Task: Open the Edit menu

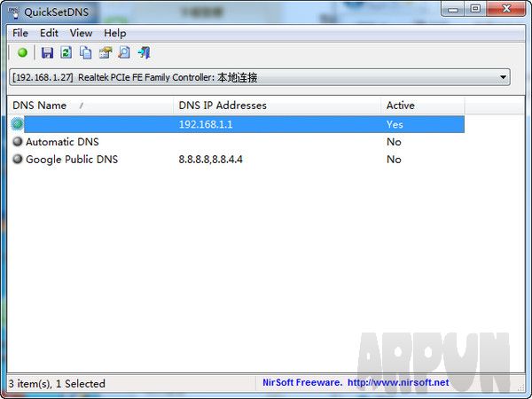Action: [49, 34]
